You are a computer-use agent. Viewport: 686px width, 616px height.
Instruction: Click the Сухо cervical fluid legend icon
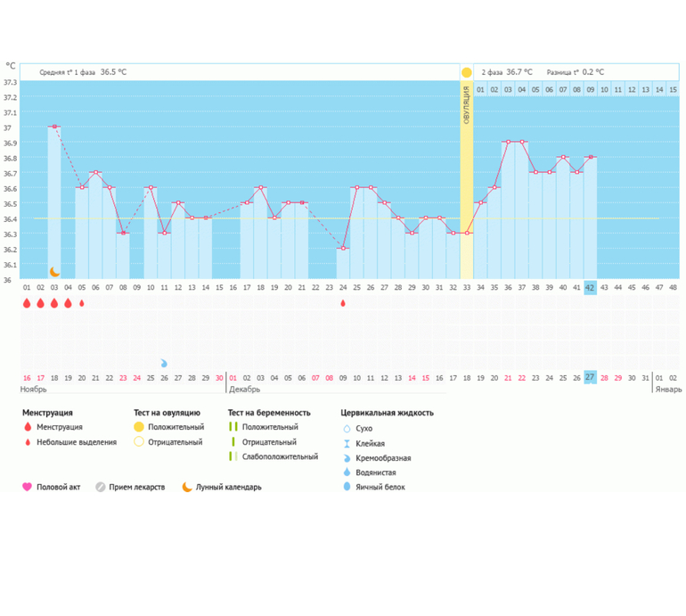347,428
